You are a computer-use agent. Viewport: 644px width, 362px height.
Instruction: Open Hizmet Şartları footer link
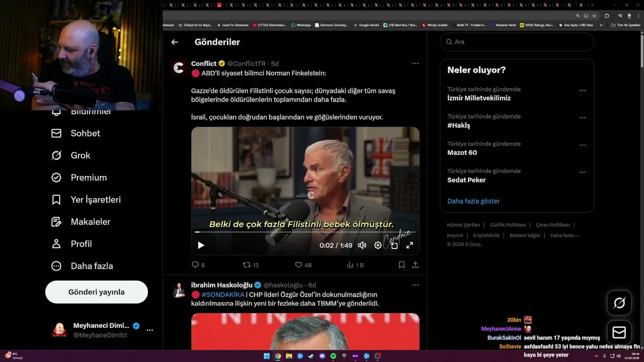pyautogui.click(x=463, y=225)
